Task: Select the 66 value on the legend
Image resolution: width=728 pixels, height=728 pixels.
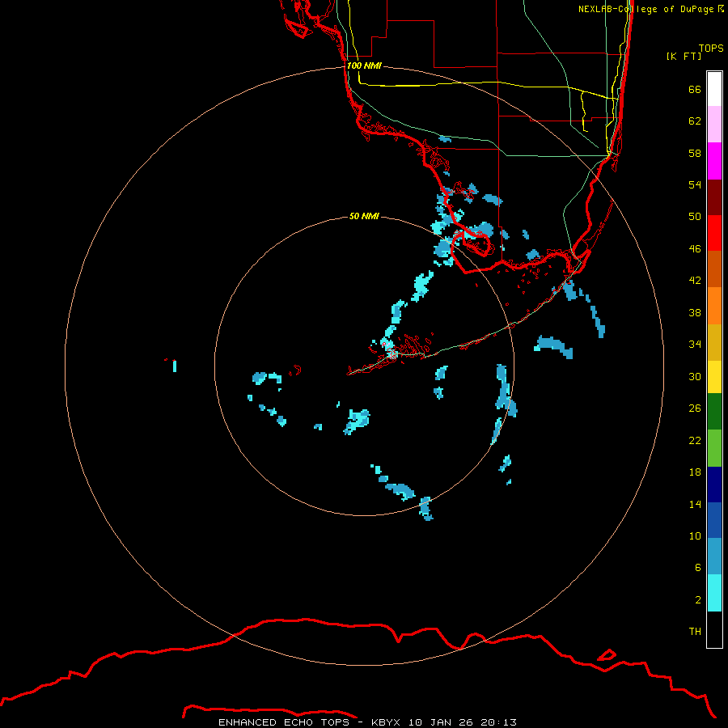Action: [x=695, y=89]
